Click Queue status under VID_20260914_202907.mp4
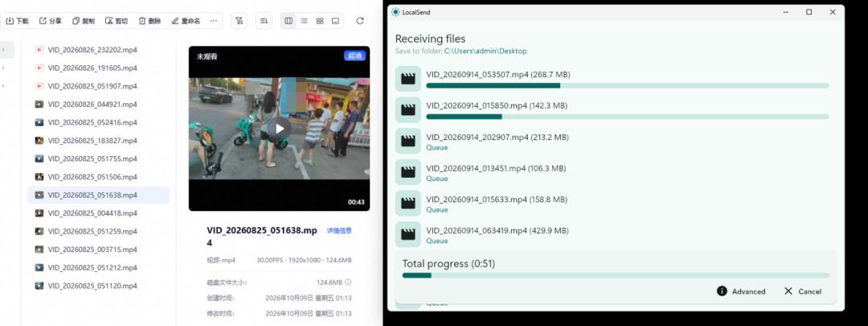The width and height of the screenshot is (868, 326). point(436,148)
